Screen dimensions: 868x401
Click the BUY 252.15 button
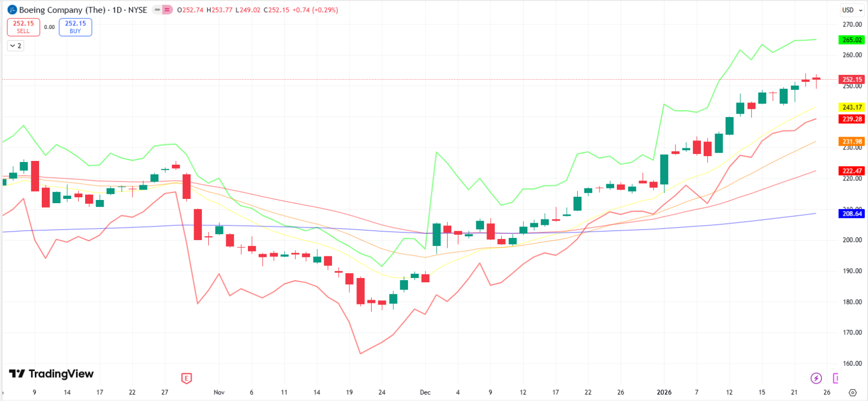pos(75,27)
